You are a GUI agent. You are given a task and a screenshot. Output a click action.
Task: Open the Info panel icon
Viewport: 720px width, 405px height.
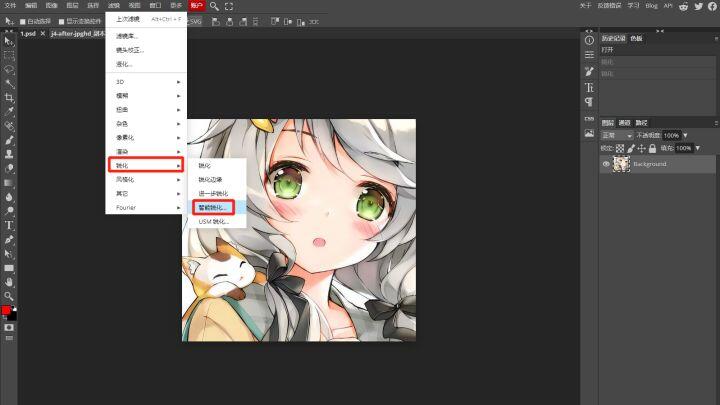pyautogui.click(x=589, y=40)
